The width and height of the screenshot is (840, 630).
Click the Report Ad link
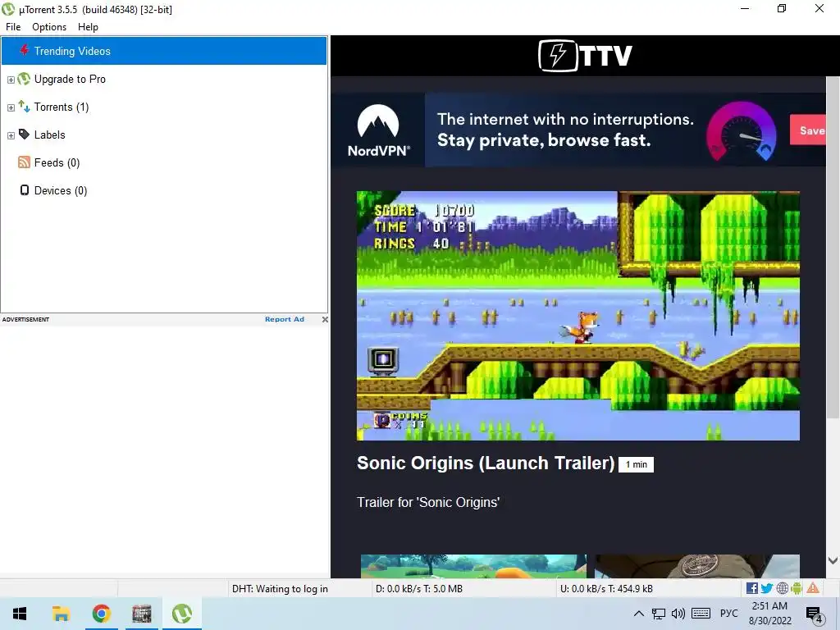285,319
